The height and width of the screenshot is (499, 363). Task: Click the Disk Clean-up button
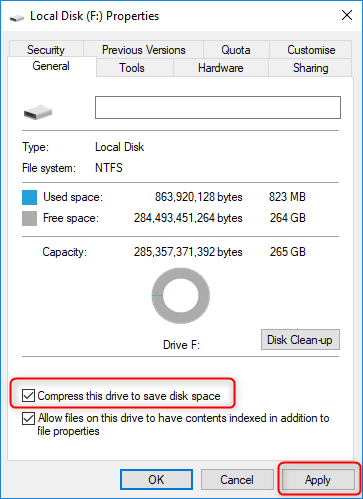point(300,340)
